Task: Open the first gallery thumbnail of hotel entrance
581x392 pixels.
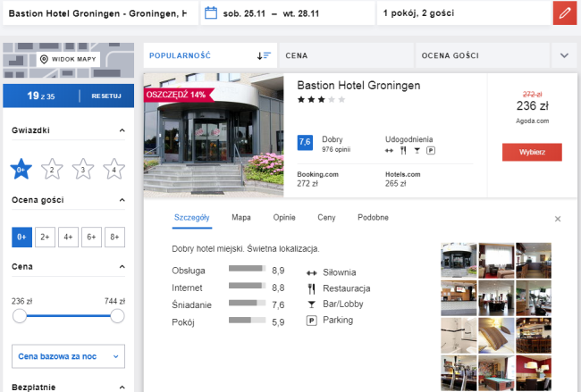Action: click(x=459, y=260)
